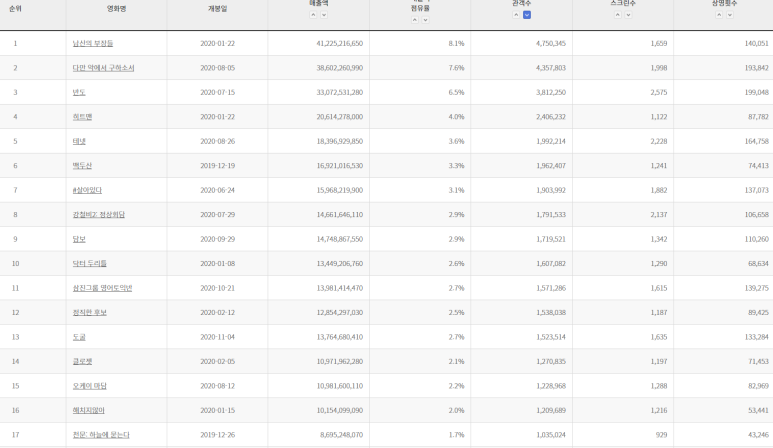The width and height of the screenshot is (773, 448).
Task: Open the 다만 악에서 구하소서 movie link
Action: tap(104, 68)
